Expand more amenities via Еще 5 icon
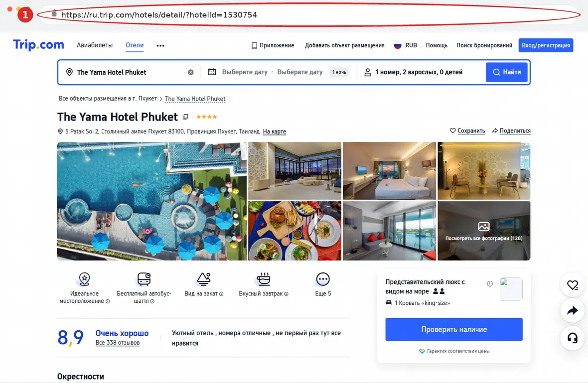588x383 pixels. [x=323, y=279]
